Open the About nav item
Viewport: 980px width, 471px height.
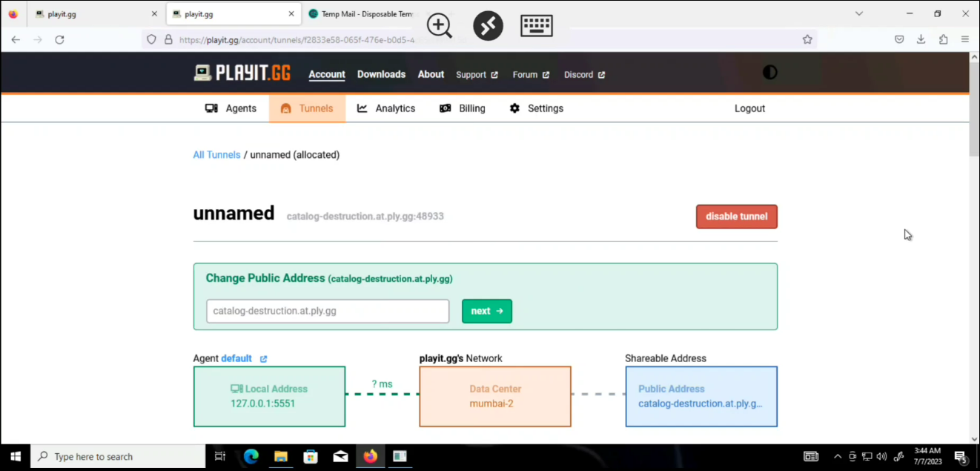tap(431, 74)
